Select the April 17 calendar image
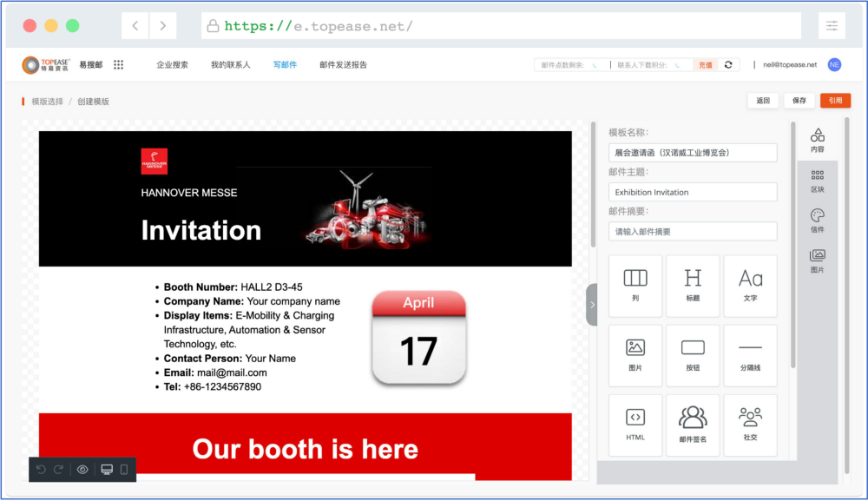Image resolution: width=868 pixels, height=501 pixels. [419, 338]
